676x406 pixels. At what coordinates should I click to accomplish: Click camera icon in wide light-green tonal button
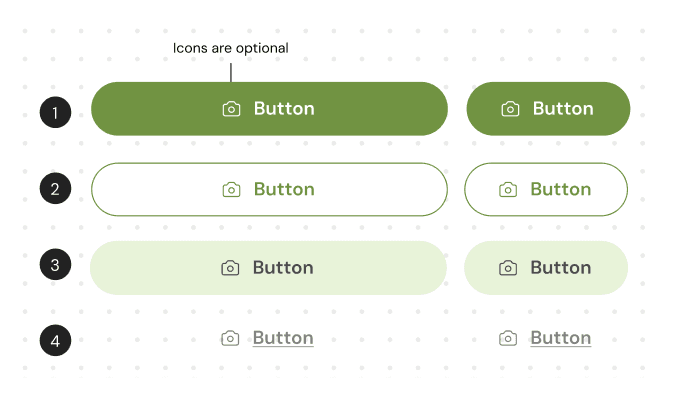(230, 268)
